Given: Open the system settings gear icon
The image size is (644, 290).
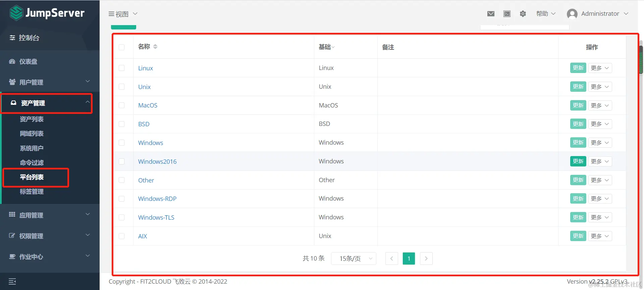Looking at the screenshot, I should click(523, 14).
